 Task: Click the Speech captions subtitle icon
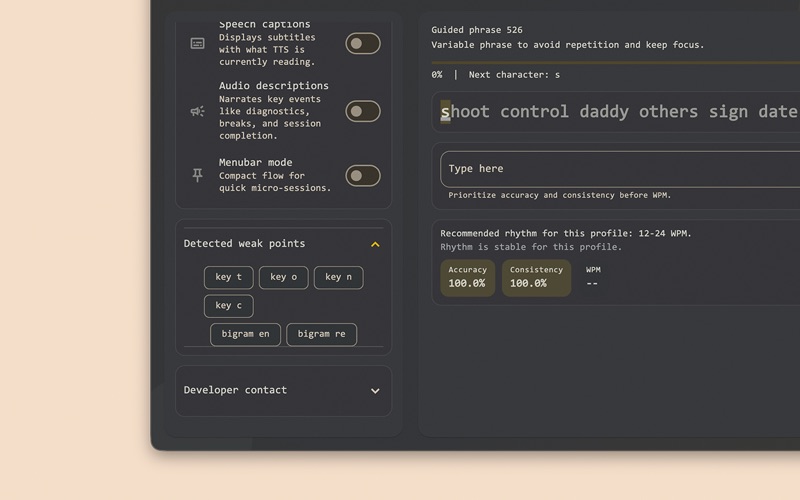tap(197, 43)
